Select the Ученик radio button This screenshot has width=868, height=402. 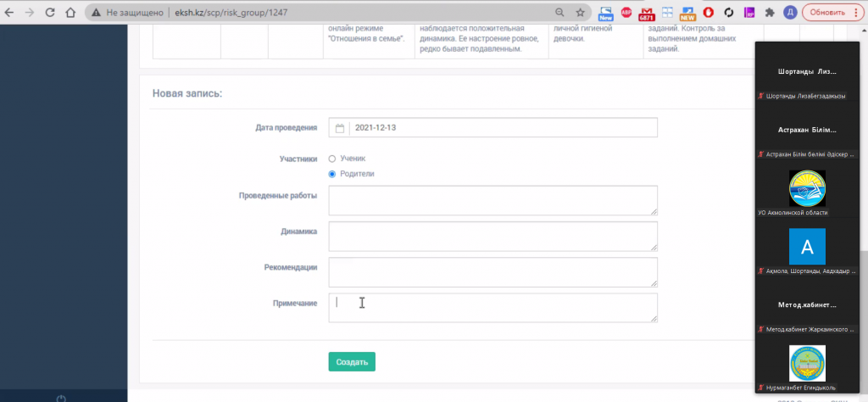(x=332, y=159)
